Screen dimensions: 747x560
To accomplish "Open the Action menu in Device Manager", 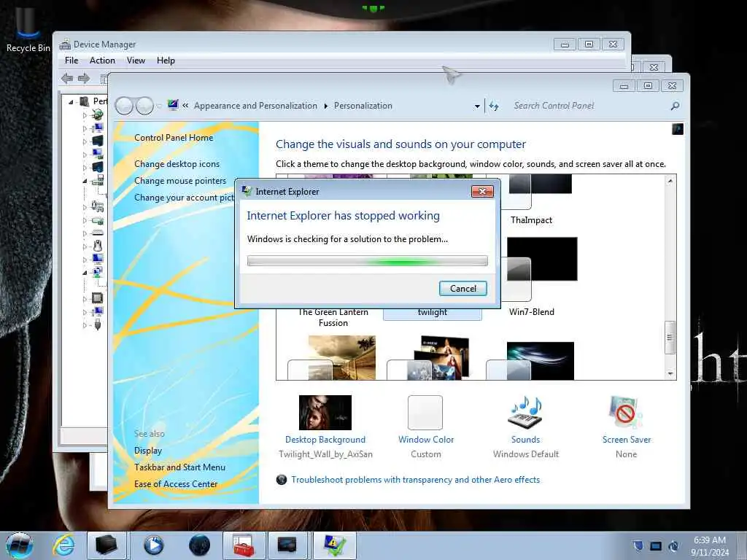I will (x=102, y=61).
